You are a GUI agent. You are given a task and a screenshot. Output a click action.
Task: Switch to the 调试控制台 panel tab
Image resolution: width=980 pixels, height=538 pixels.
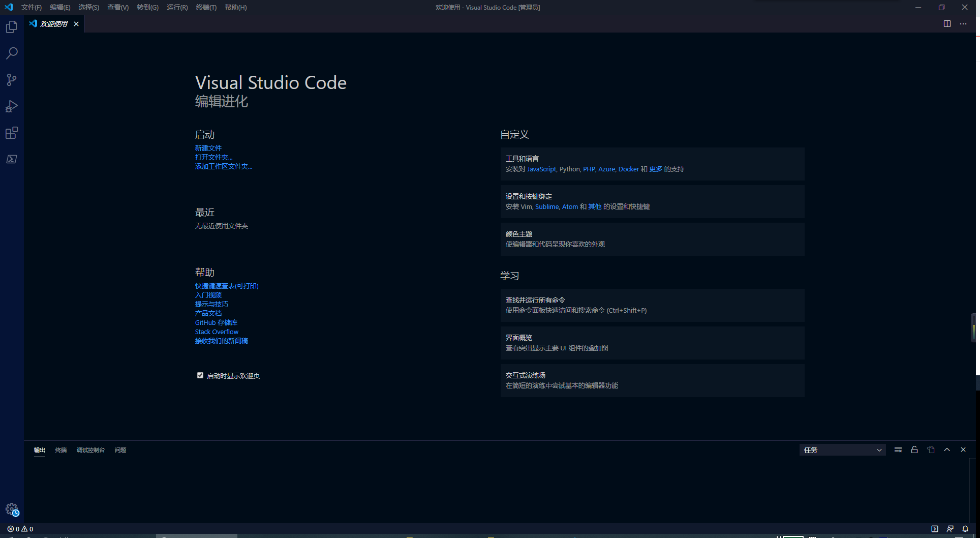coord(90,450)
